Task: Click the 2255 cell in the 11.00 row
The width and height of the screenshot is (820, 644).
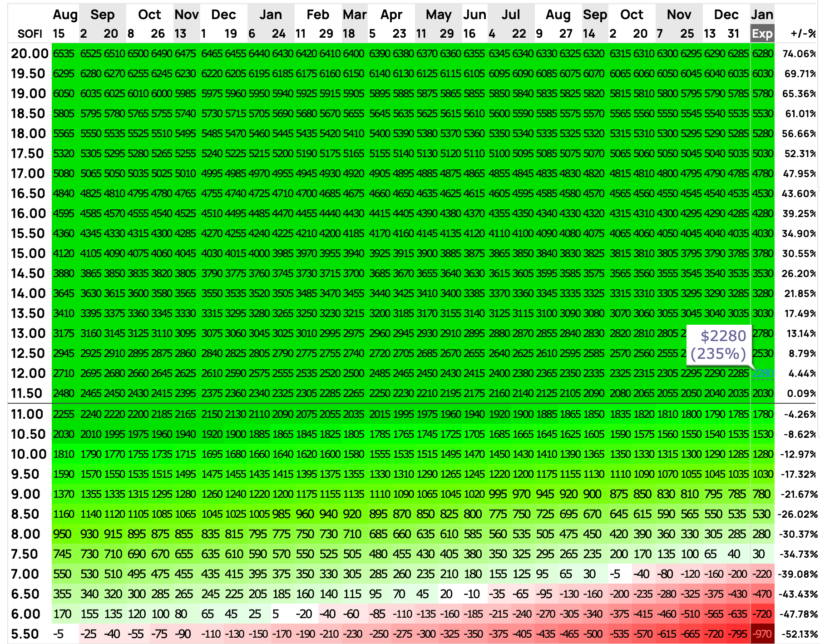Action: click(x=64, y=414)
